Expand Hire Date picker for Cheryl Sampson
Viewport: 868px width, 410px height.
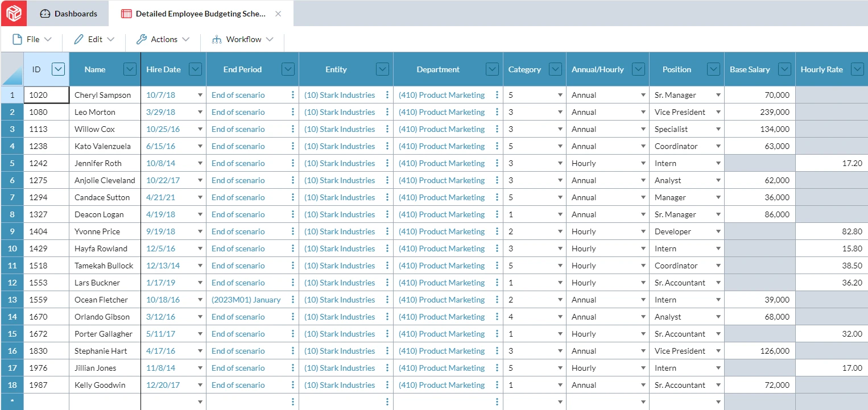[200, 95]
